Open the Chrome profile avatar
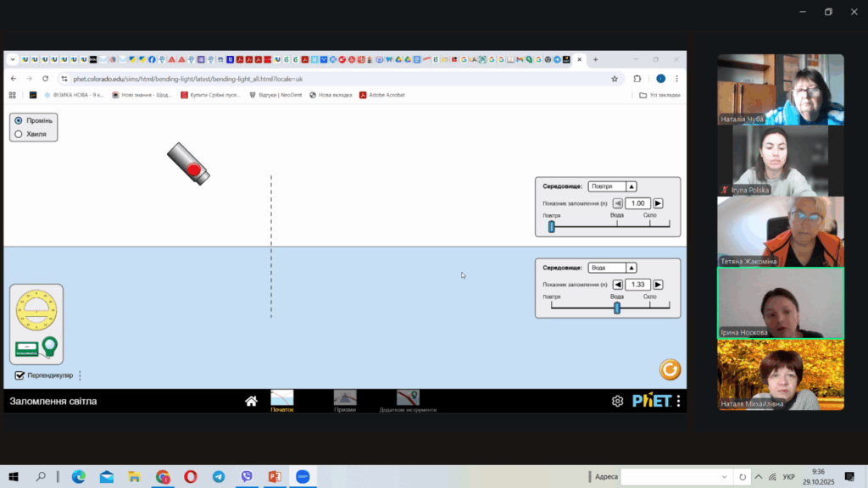Screen dimensions: 868x488 (660, 79)
